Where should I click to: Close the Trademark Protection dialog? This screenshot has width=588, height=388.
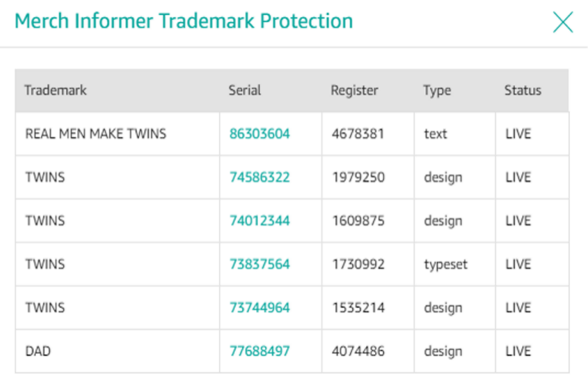click(x=563, y=22)
